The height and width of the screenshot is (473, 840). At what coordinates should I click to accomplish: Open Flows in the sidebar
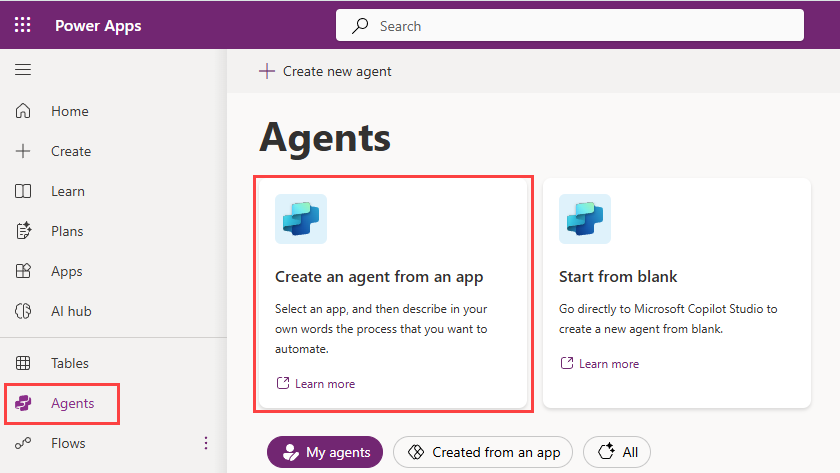[68, 444]
